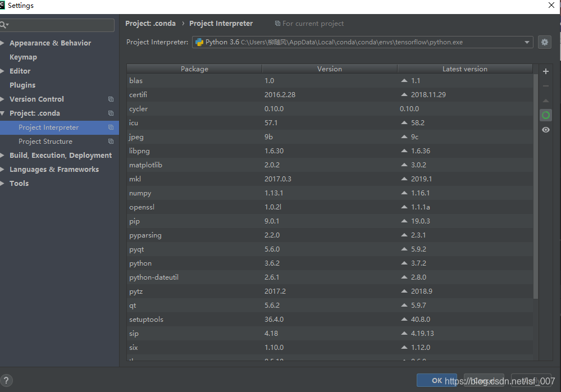Expand the Editor section
The width and height of the screenshot is (561, 392).
(2, 71)
